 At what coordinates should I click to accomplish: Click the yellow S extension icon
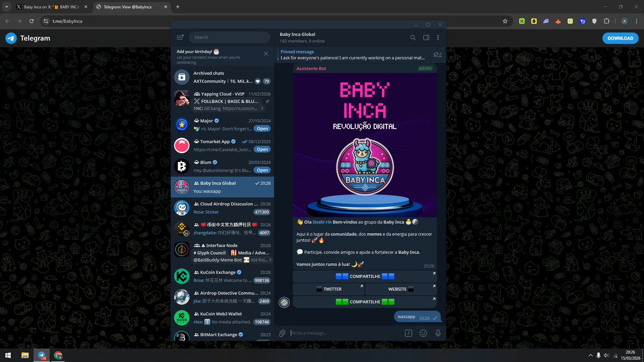534,21
